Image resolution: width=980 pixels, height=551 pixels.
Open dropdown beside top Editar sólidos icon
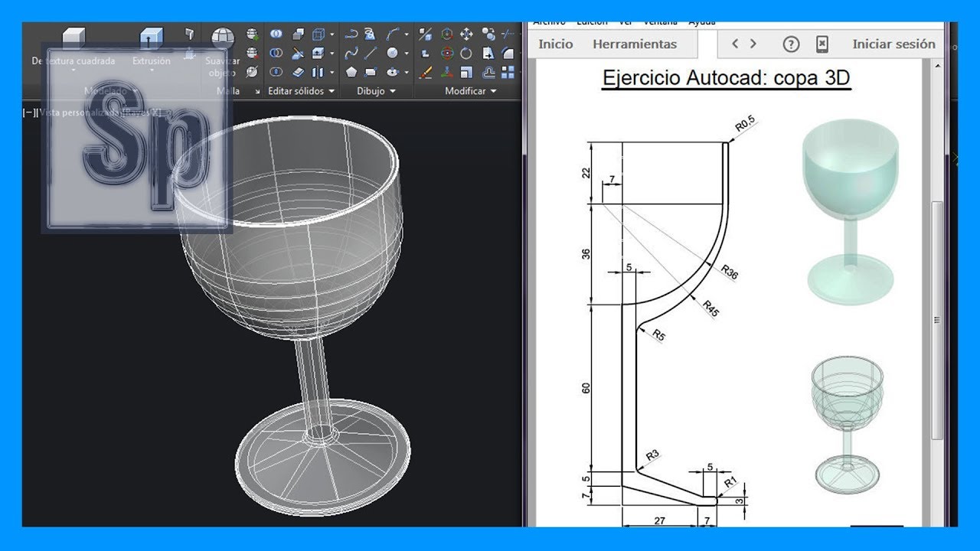point(332,34)
